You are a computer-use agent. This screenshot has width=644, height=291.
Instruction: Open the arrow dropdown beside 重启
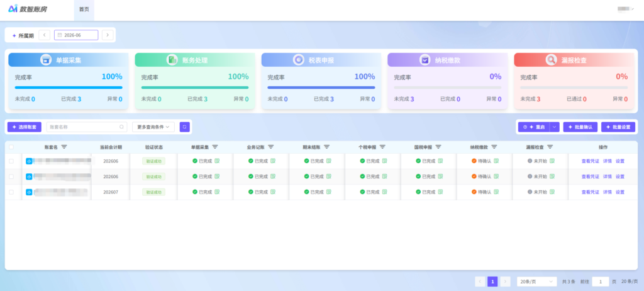(x=555, y=127)
